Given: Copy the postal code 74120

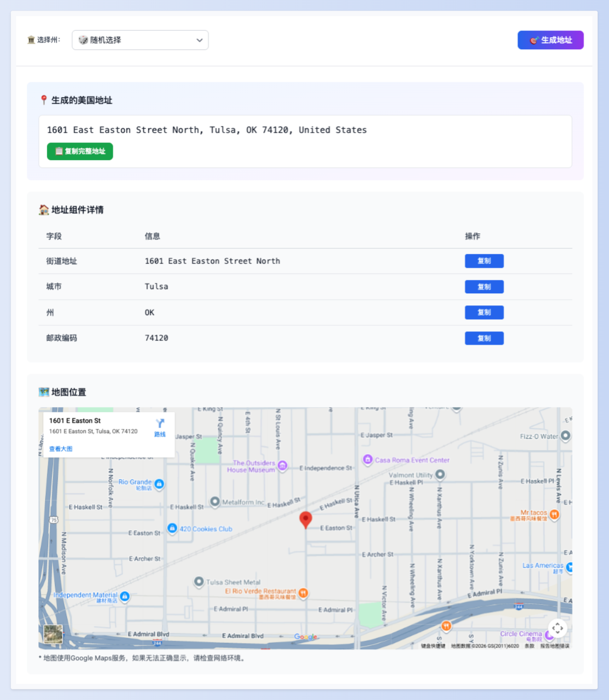Looking at the screenshot, I should [x=484, y=338].
